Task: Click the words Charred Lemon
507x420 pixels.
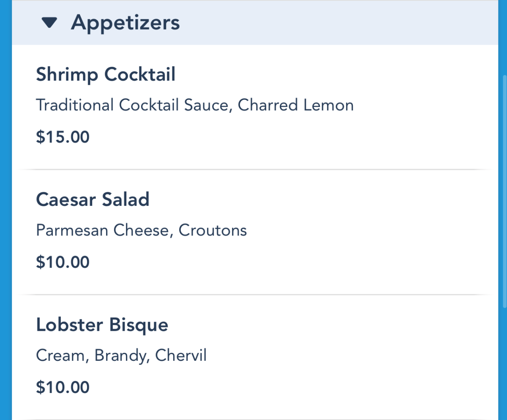Action: click(296, 105)
